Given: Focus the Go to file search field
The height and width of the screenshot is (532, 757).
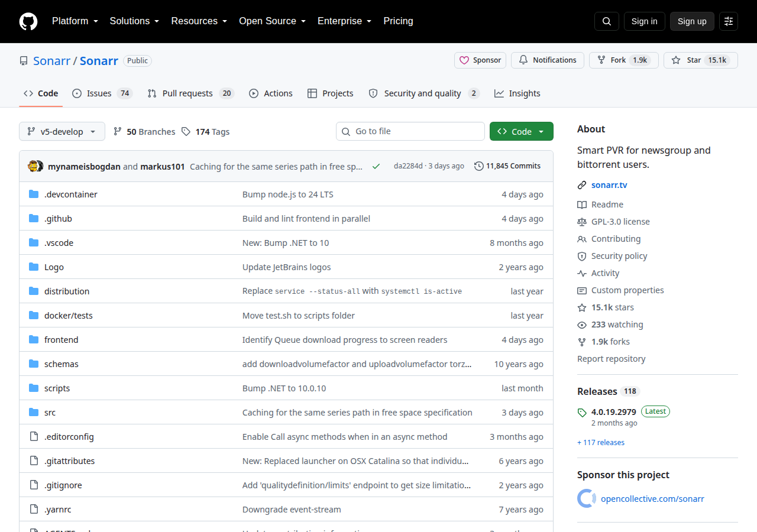Looking at the screenshot, I should point(410,131).
